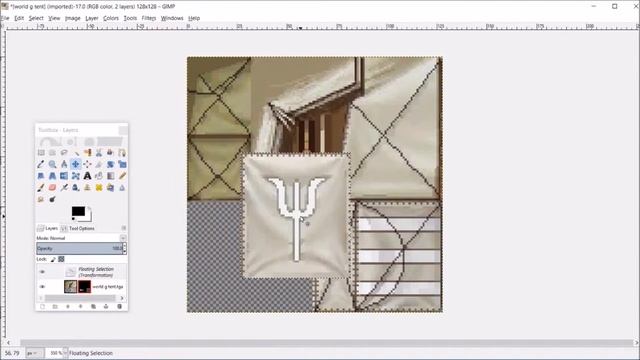
Task: Select the Shear tool
Action: tap(41, 176)
